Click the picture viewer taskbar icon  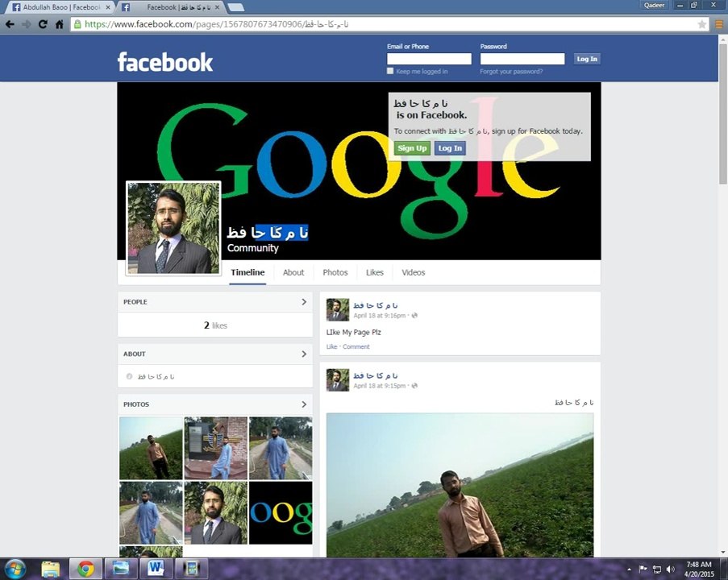point(121,569)
